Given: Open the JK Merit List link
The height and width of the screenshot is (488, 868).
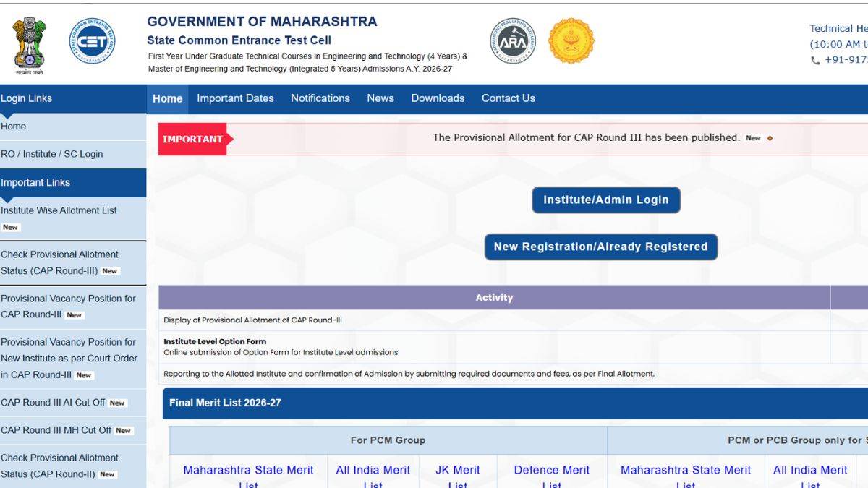Looking at the screenshot, I should pyautogui.click(x=457, y=476).
